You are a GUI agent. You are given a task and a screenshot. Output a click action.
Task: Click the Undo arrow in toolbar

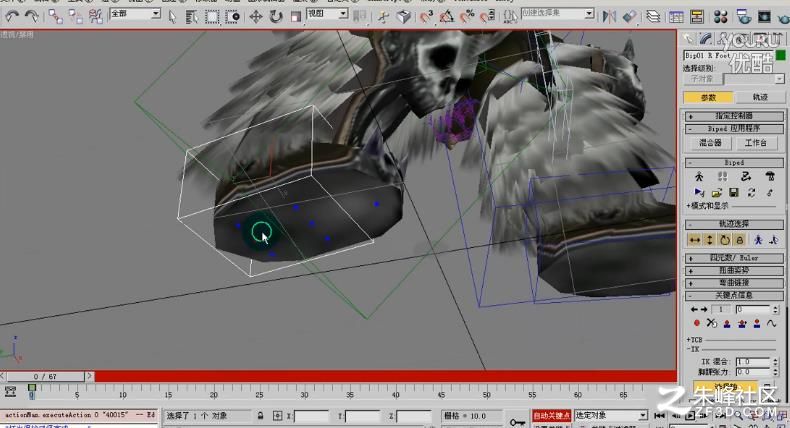[x=12, y=17]
